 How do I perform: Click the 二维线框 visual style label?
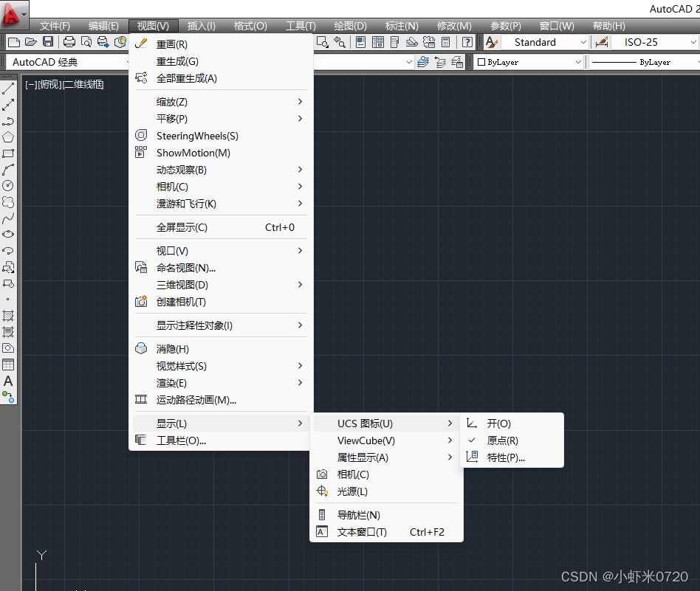click(x=83, y=84)
